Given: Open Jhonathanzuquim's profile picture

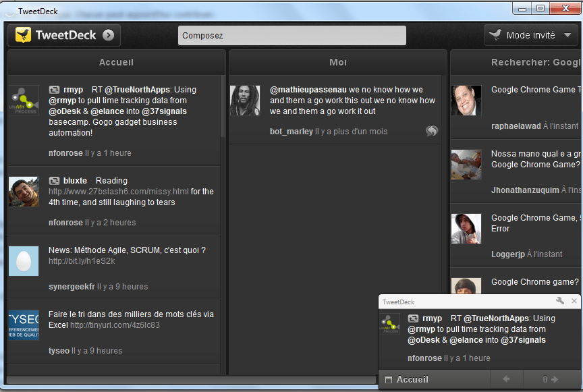Looking at the screenshot, I should click(x=466, y=165).
